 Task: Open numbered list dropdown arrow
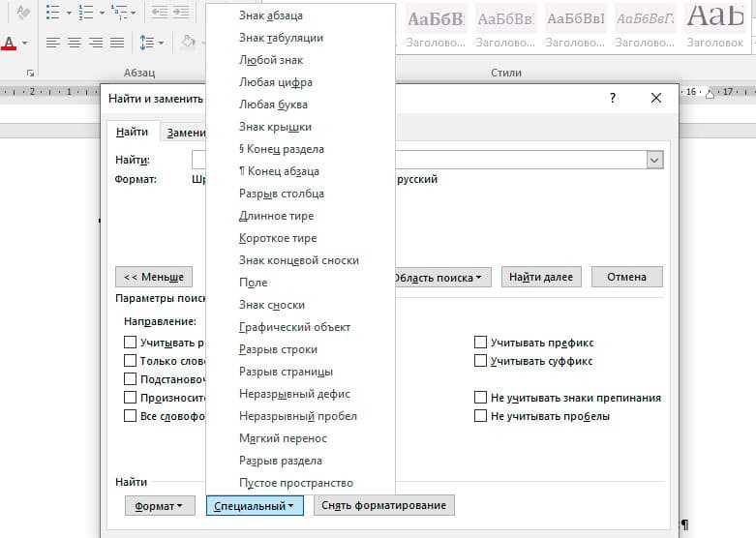point(102,13)
